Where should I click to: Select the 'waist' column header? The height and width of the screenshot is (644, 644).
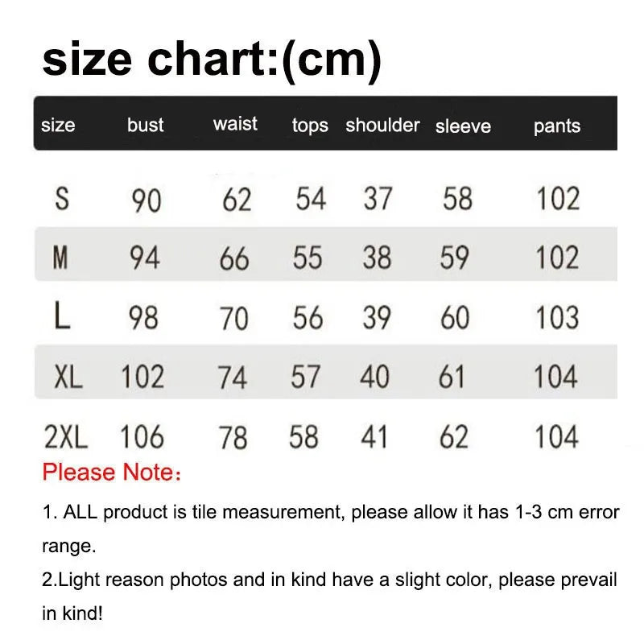point(235,124)
